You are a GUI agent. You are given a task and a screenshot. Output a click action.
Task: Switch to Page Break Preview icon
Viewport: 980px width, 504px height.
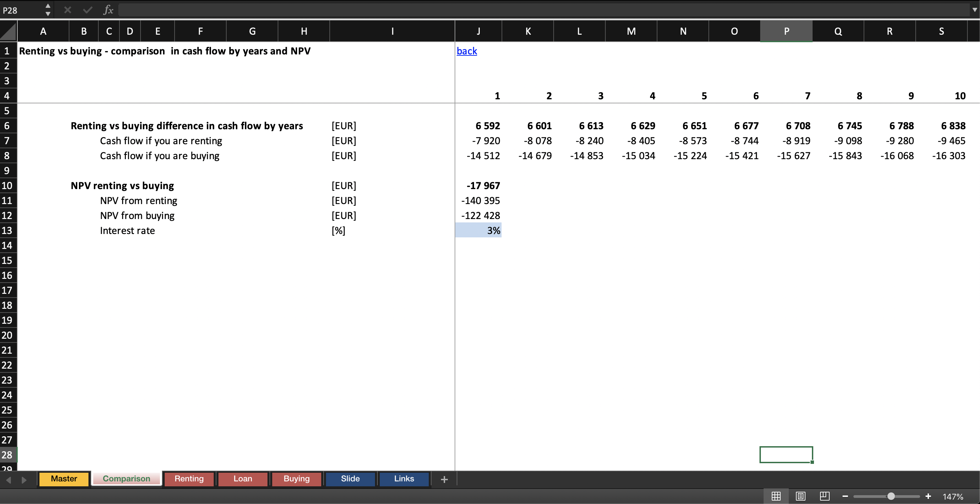click(x=825, y=496)
